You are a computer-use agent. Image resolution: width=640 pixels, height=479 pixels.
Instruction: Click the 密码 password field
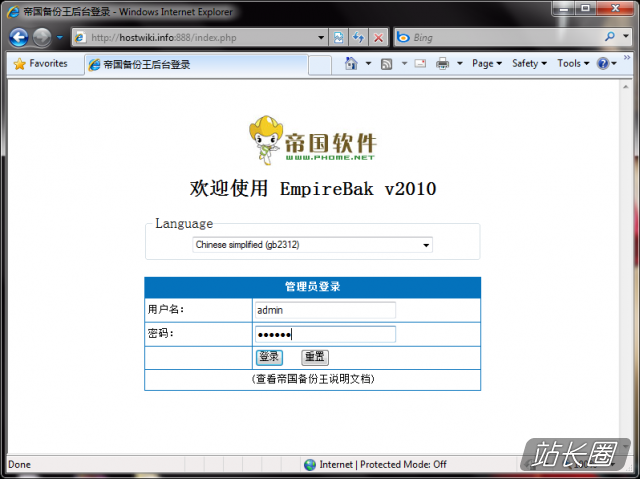[325, 335]
